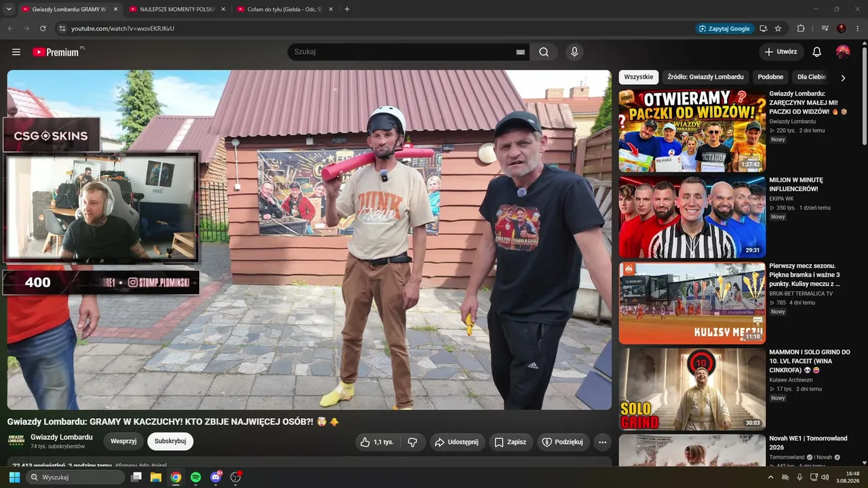Open Gwiazdy Lombardu channel avatar
The height and width of the screenshot is (488, 868).
(16, 441)
